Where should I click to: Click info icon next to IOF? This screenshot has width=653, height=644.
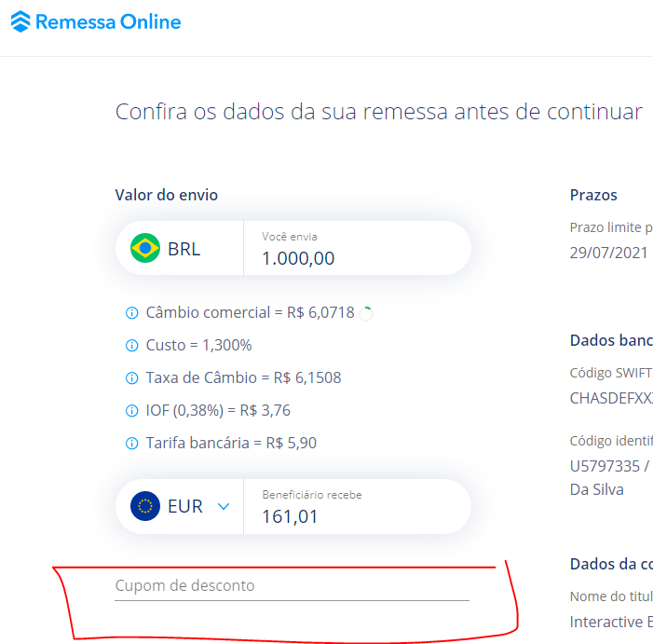(131, 411)
